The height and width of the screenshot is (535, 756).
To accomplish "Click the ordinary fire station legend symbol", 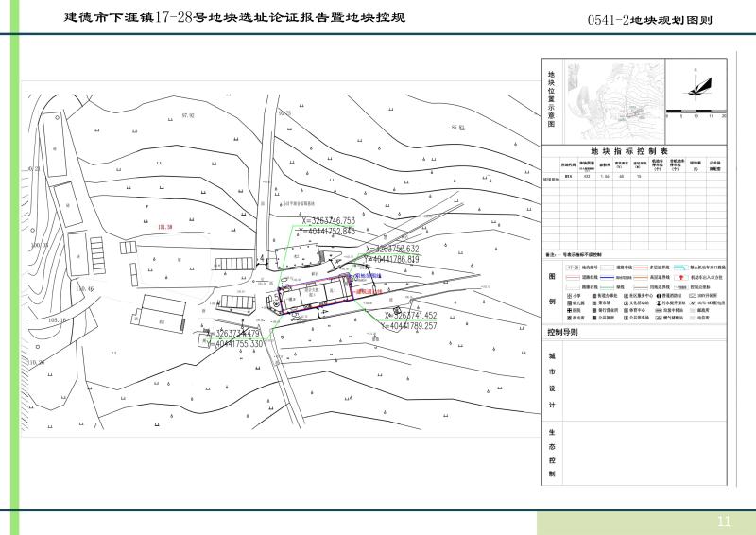I will point(658,294).
